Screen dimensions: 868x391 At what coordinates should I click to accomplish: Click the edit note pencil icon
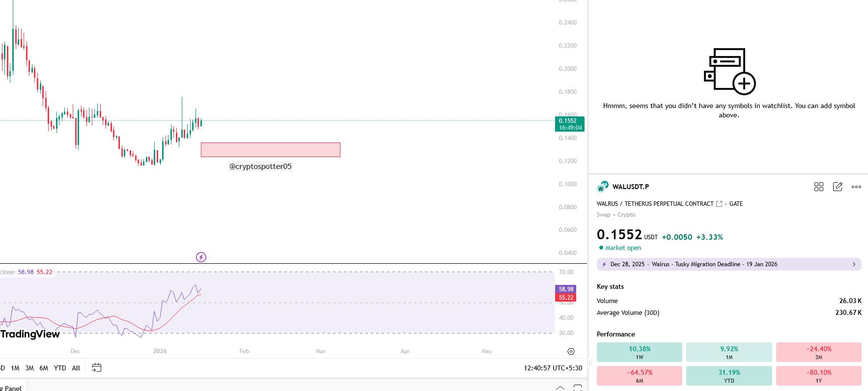pyautogui.click(x=838, y=187)
